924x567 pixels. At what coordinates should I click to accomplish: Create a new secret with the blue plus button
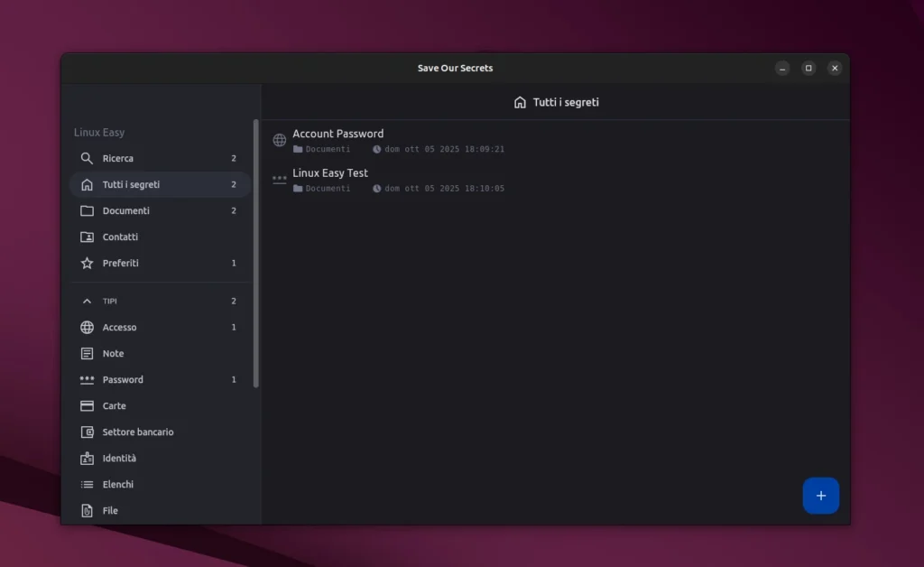[820, 496]
